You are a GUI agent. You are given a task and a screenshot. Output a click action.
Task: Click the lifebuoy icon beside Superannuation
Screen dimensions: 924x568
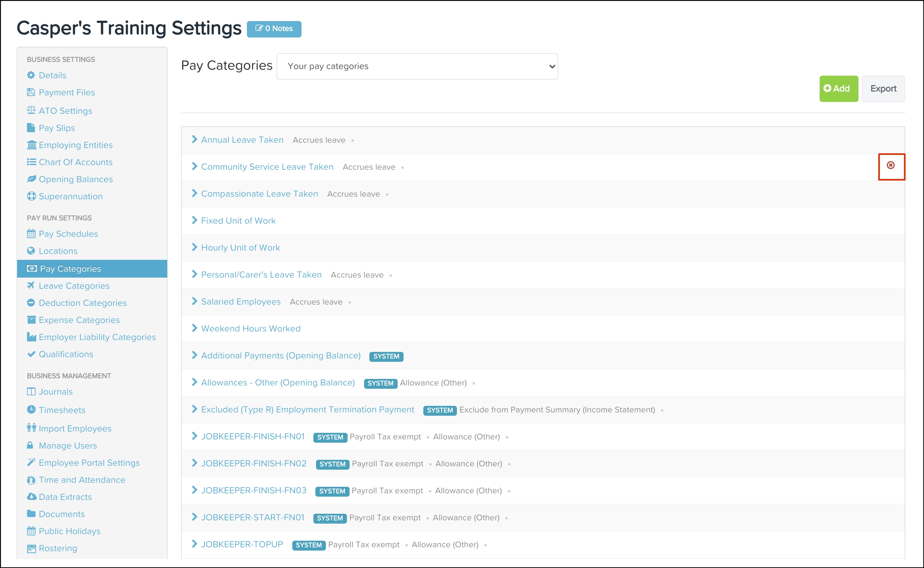pyautogui.click(x=32, y=196)
